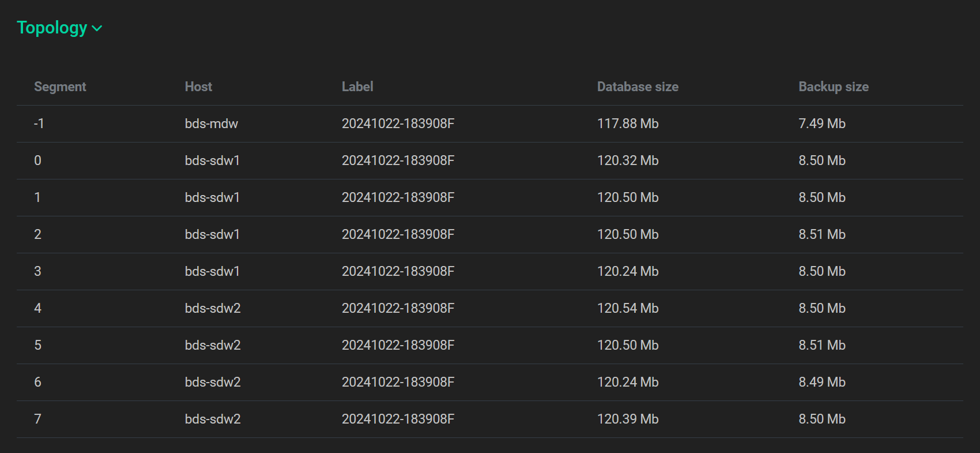Click the Segment column header
Screen dimensions: 980x453
click(60, 87)
